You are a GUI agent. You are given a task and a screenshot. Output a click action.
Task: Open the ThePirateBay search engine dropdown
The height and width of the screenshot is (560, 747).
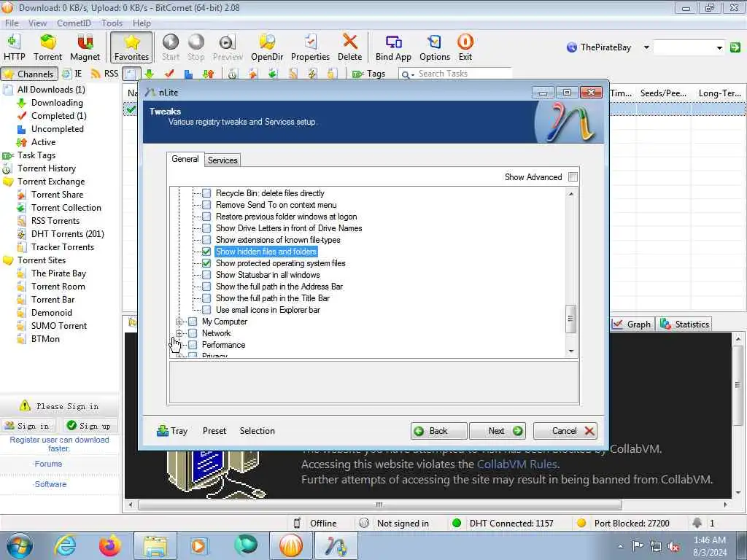[646, 47]
